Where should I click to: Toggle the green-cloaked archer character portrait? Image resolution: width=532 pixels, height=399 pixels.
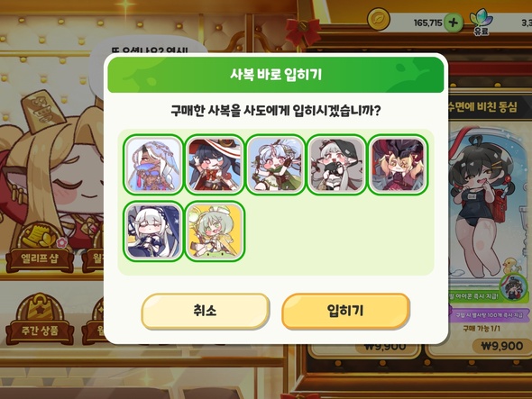[276, 165]
